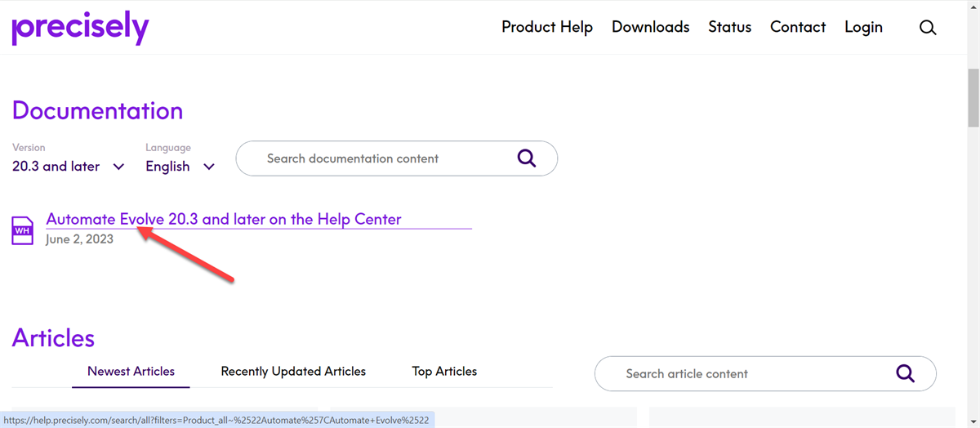Image resolution: width=980 pixels, height=428 pixels.
Task: Go to the Contact page
Action: [x=798, y=27]
